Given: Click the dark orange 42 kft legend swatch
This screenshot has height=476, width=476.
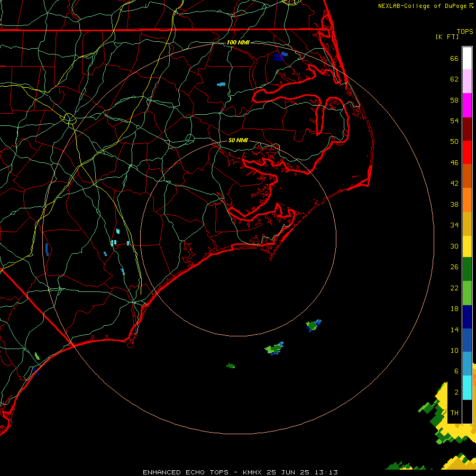Looking at the screenshot, I should 467,176.
